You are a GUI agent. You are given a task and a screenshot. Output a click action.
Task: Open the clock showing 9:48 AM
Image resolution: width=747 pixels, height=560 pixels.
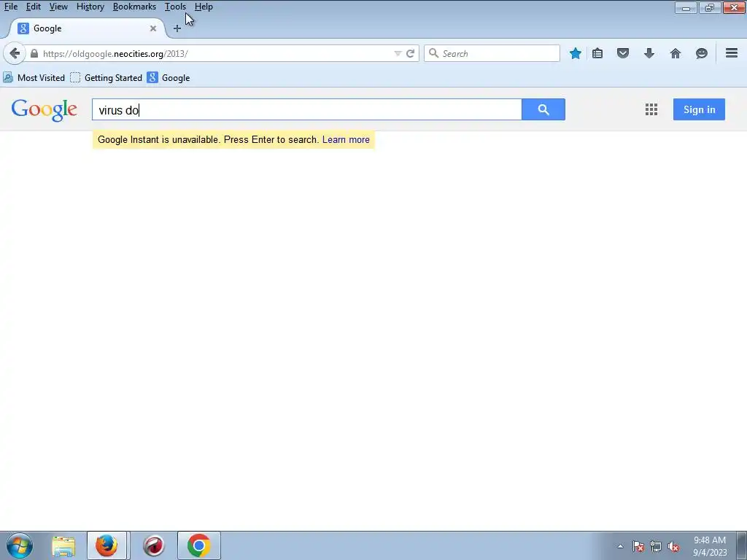709,546
